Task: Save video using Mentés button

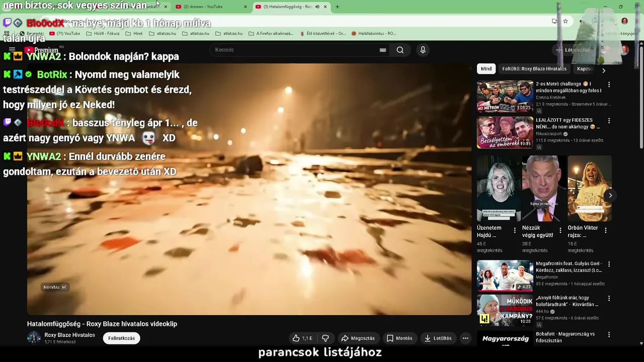Action: (x=399, y=338)
